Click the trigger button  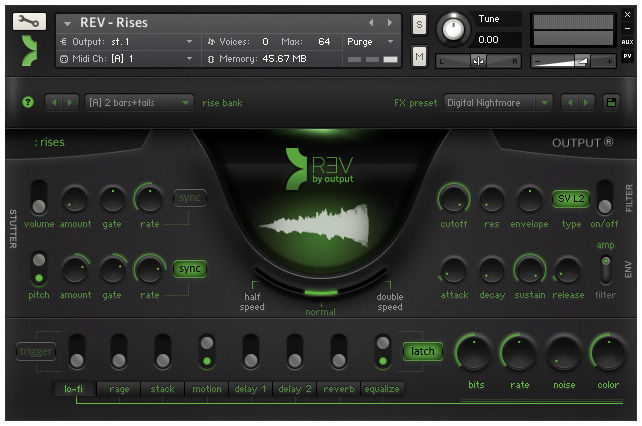(x=36, y=351)
